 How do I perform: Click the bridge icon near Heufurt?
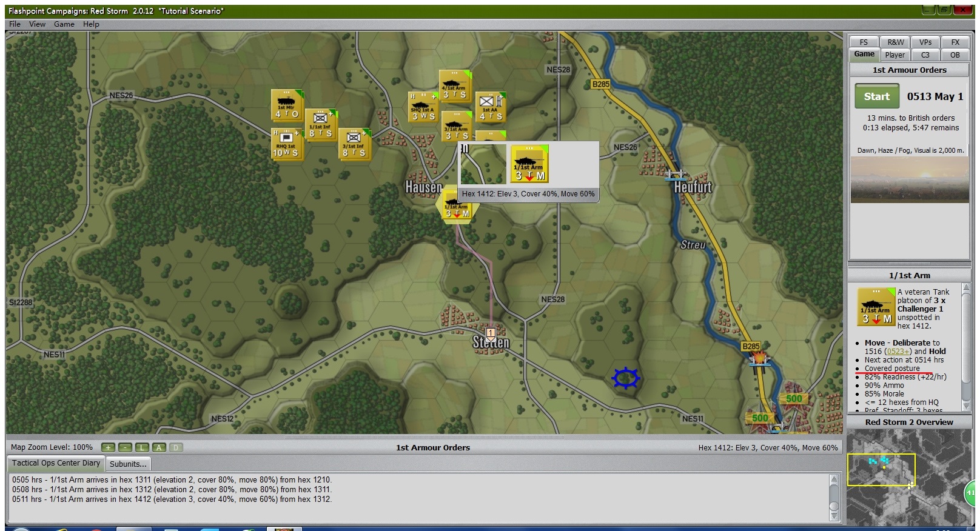point(675,175)
